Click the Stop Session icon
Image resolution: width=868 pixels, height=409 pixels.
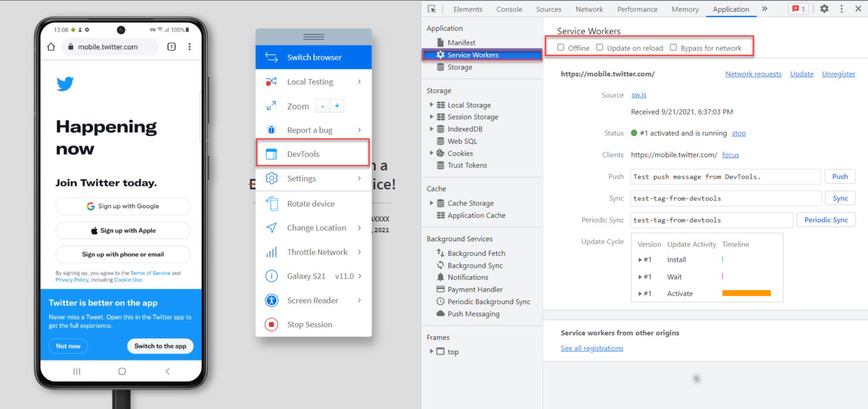[x=271, y=324]
